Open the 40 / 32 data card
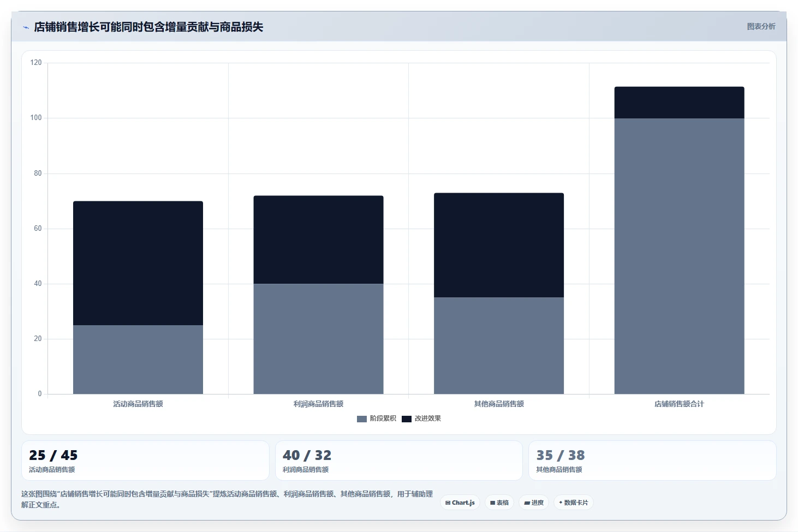 [x=399, y=461]
